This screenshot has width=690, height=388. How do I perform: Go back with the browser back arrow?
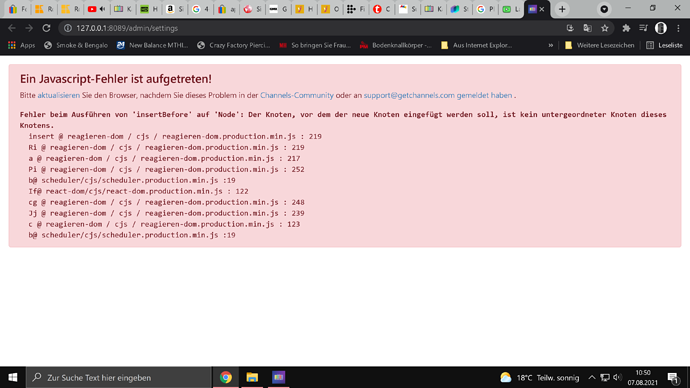(x=12, y=28)
